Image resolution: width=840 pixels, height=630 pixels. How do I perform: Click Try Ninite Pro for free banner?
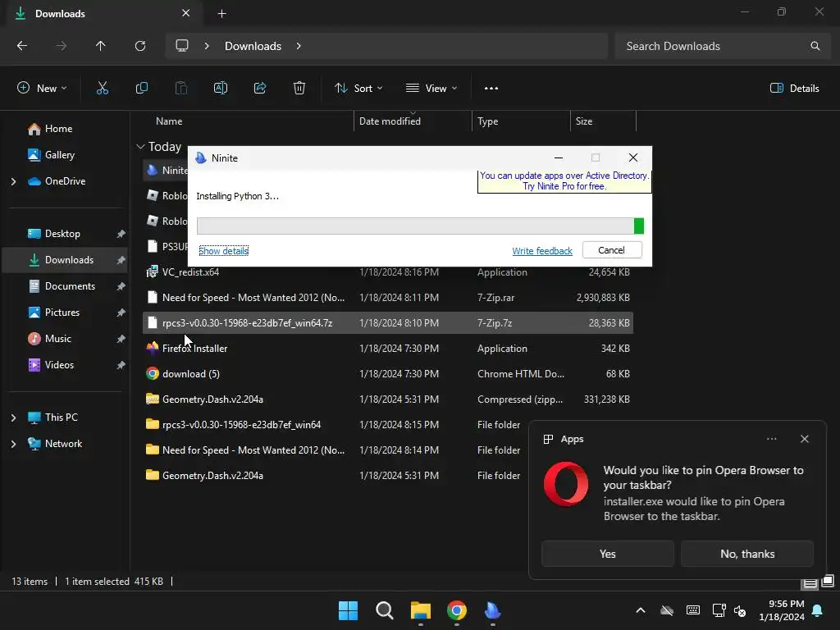(x=564, y=181)
